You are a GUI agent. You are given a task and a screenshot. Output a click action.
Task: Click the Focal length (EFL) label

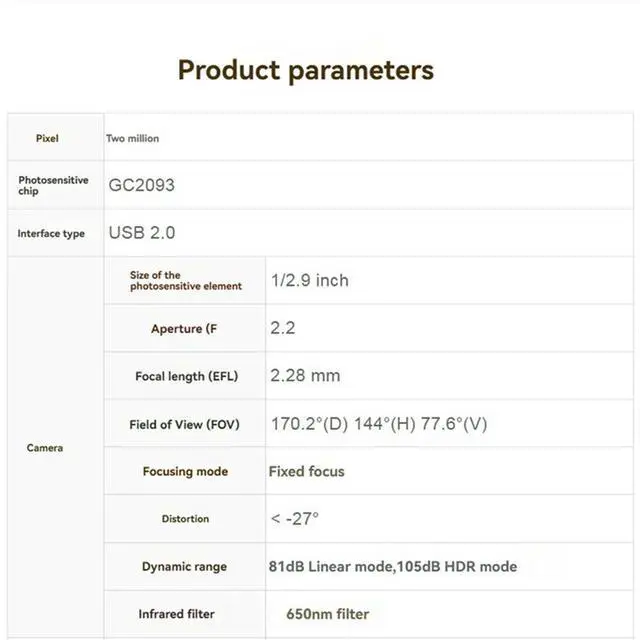184,376
